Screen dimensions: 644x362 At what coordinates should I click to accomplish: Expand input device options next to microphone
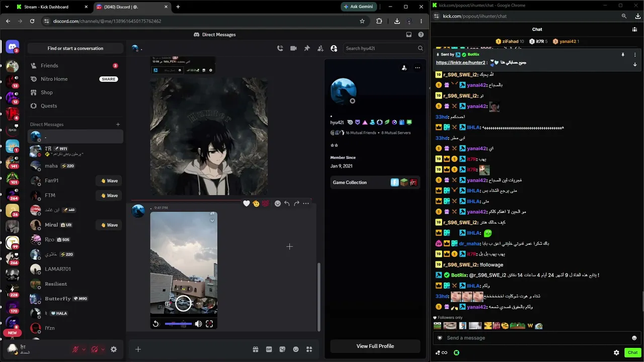84,349
